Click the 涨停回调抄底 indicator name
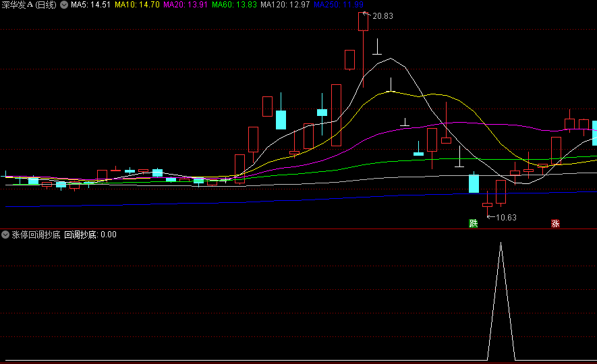Viewport: 597px width, 364px height. (36, 235)
